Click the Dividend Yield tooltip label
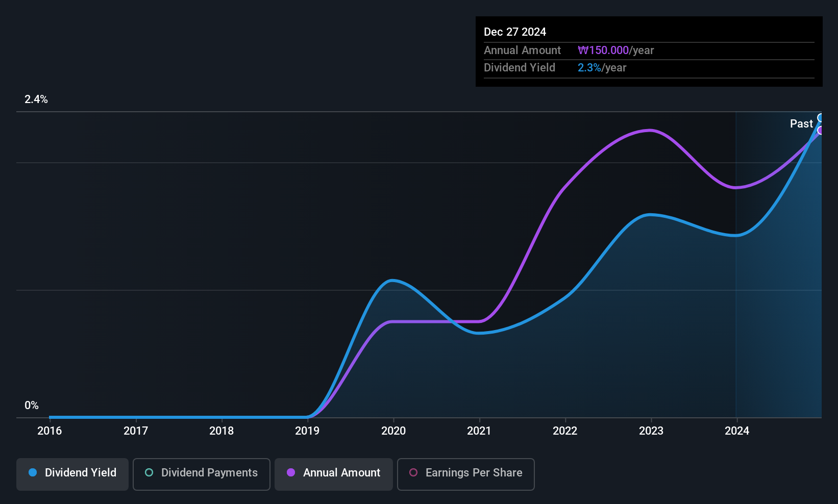Screen dimensions: 838x504 tap(520, 67)
